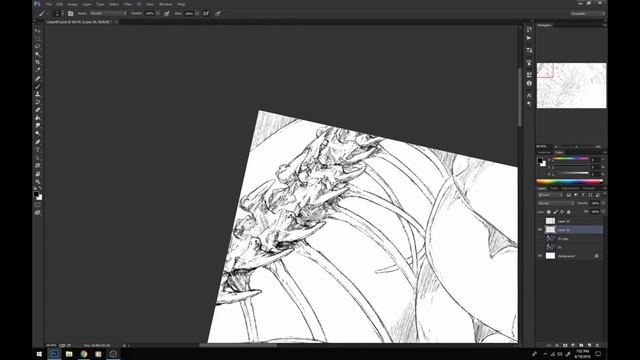Switch to the Navigator tab
The image size is (640, 360).
click(x=544, y=25)
